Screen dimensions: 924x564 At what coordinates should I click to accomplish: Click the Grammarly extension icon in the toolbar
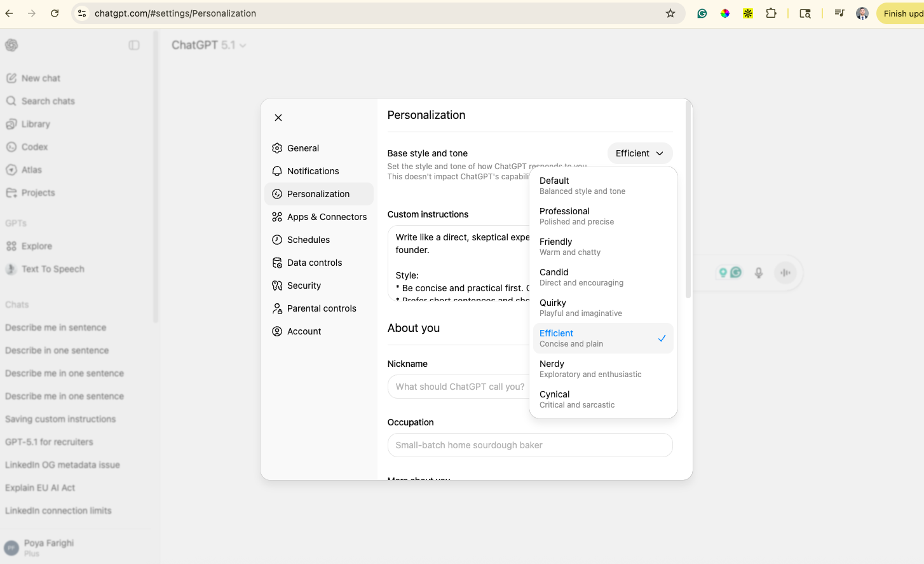(702, 13)
